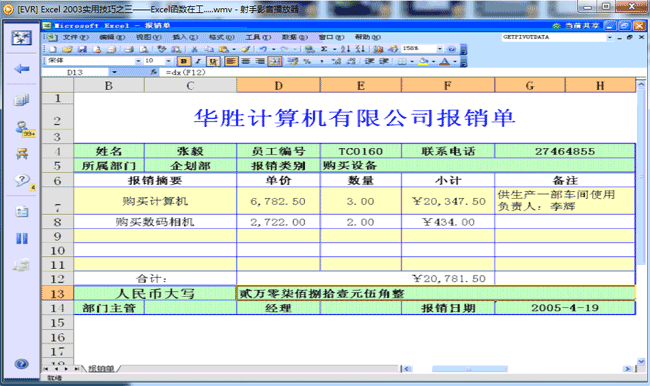The image size is (650, 386).
Task: Select row 7 header
Action: [58, 201]
